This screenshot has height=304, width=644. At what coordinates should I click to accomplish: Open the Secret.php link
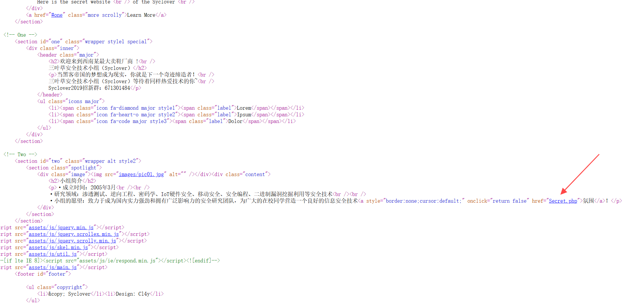(563, 201)
